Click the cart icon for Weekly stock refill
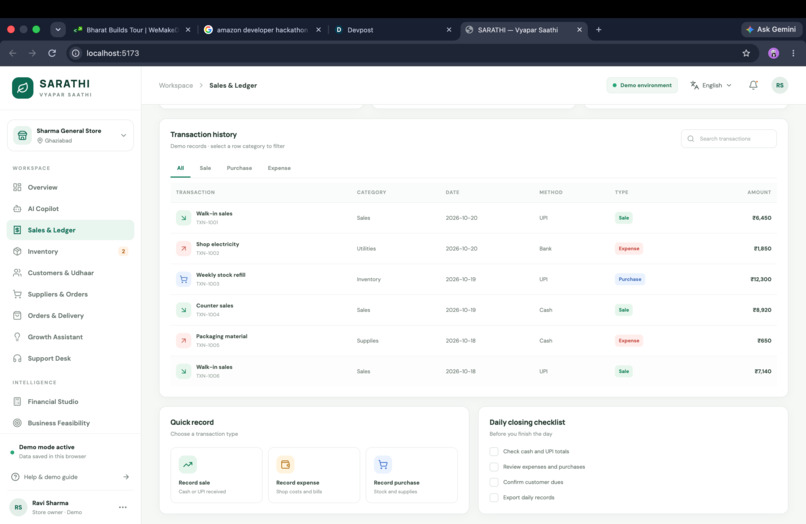The image size is (806, 524). 184,279
